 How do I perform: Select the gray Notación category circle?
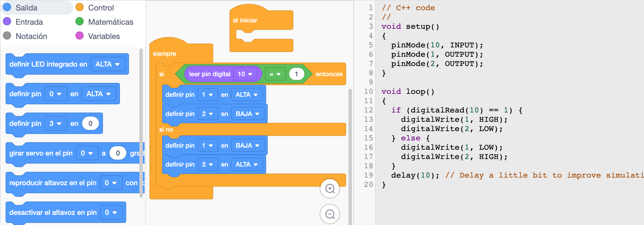coord(7,36)
